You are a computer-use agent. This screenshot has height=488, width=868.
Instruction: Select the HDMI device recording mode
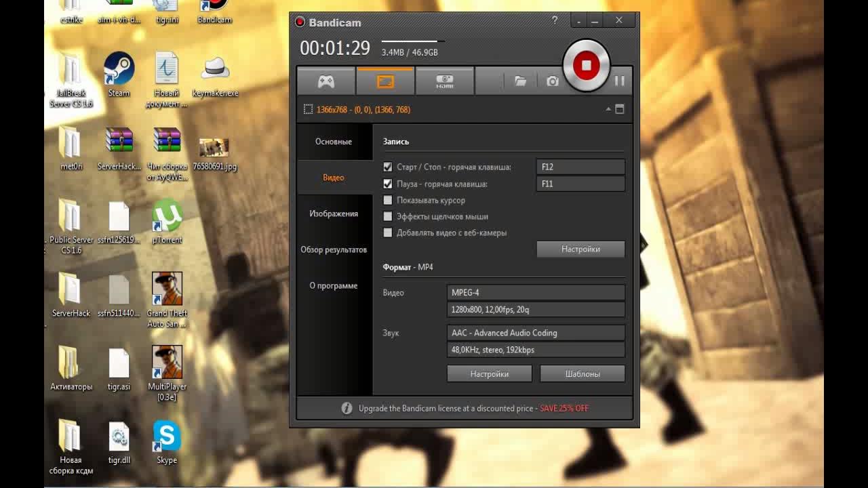pyautogui.click(x=444, y=81)
